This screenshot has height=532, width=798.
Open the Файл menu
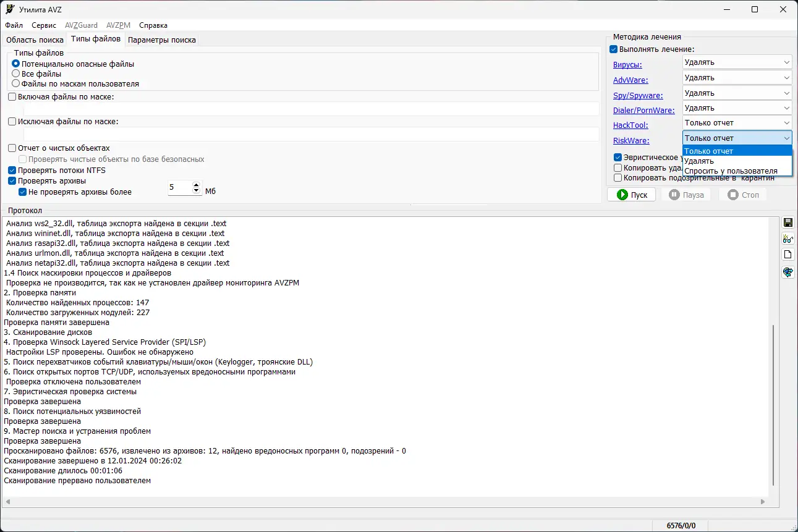(14, 25)
